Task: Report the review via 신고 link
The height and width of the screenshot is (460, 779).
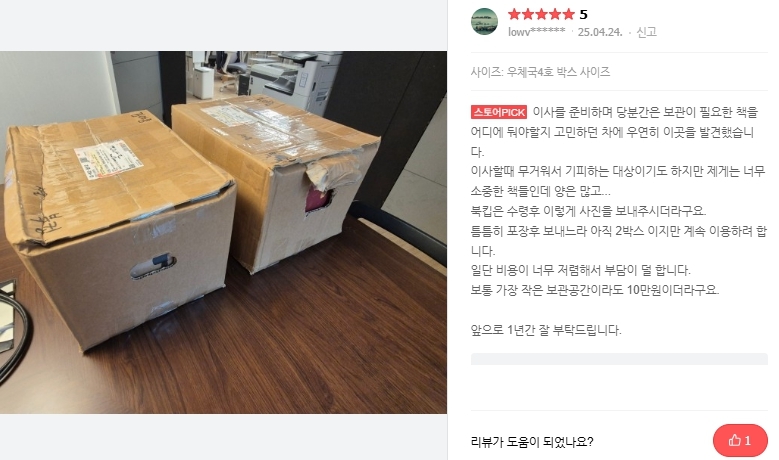Action: coord(646,32)
